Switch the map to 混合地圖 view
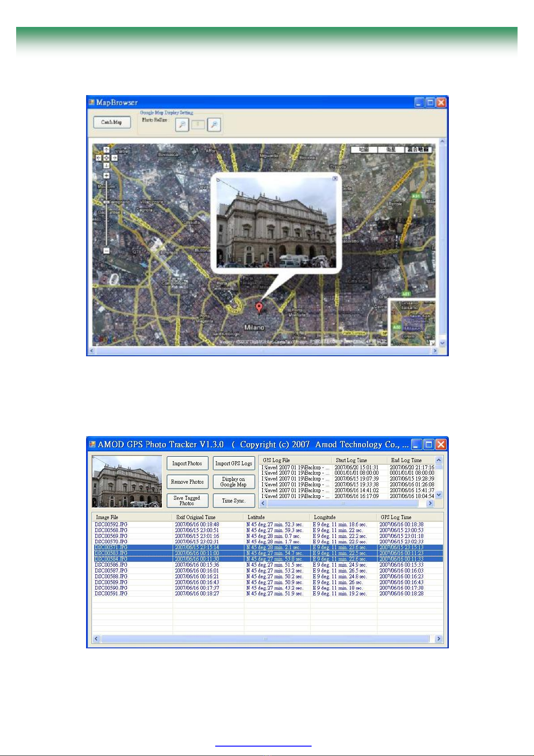Image resolution: width=534 pixels, height=756 pixels. tap(418, 149)
